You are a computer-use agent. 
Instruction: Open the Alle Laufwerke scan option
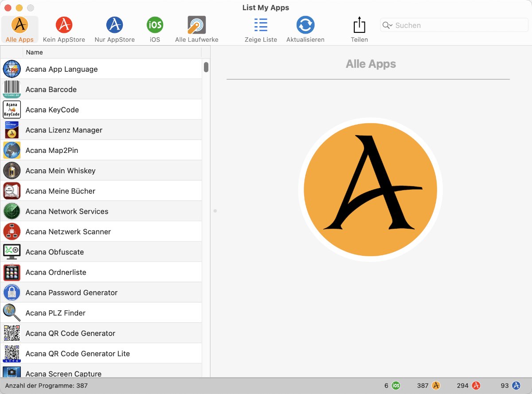196,30
